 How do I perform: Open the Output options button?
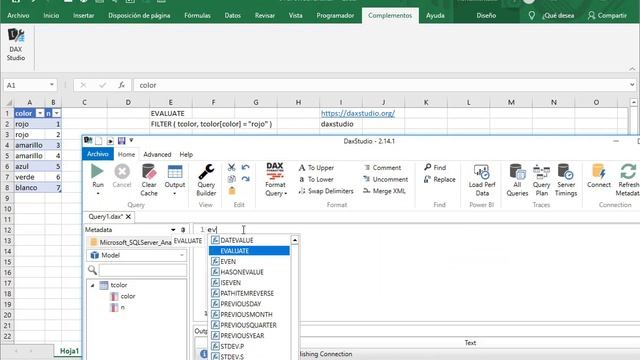pyautogui.click(x=175, y=180)
